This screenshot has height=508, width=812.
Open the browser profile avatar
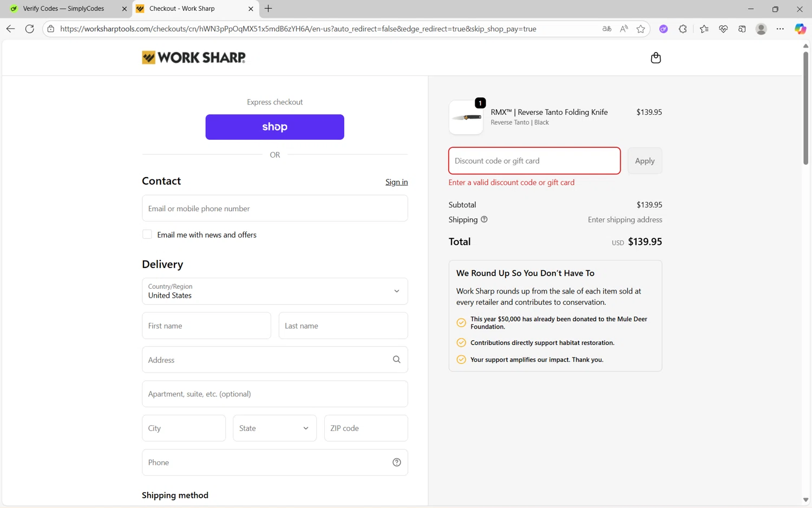[x=761, y=29]
